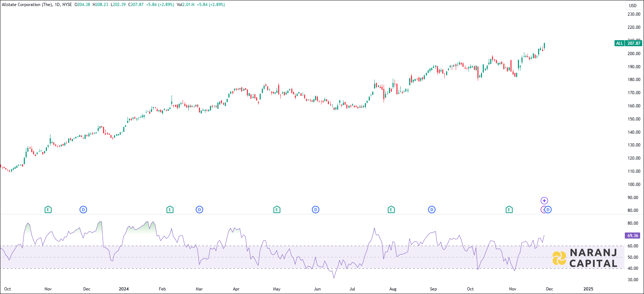Select the 207.87 current price label
This screenshot has width=644, height=294.
(x=634, y=43)
